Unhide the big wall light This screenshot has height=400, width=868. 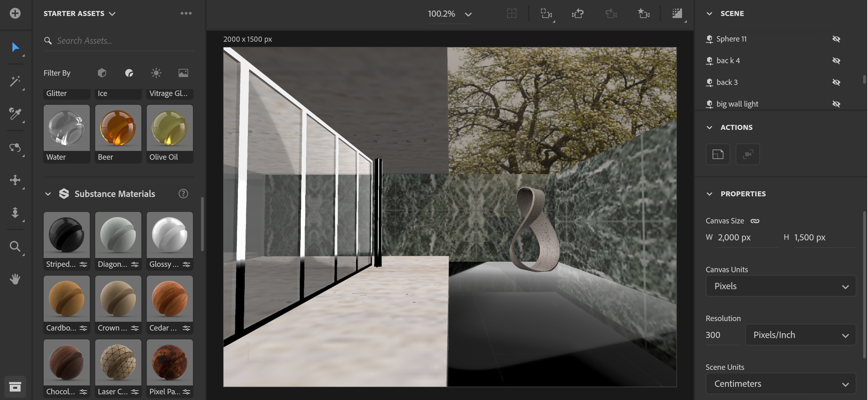pos(837,104)
